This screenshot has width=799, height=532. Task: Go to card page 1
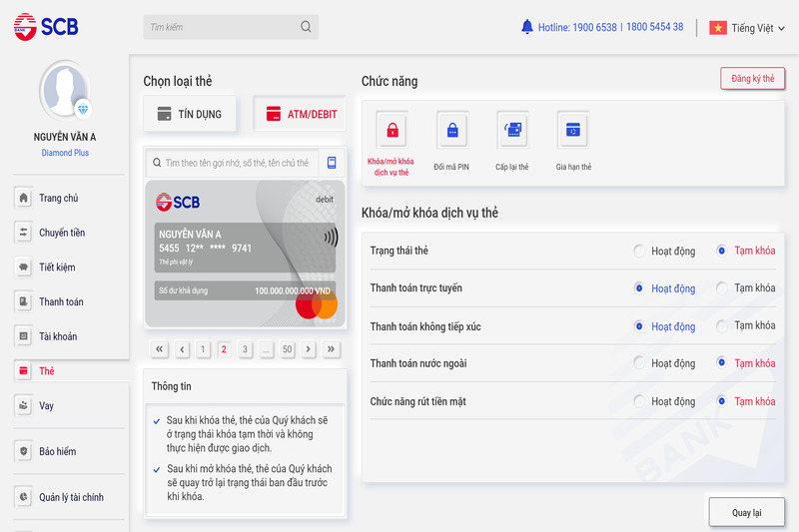tap(203, 349)
